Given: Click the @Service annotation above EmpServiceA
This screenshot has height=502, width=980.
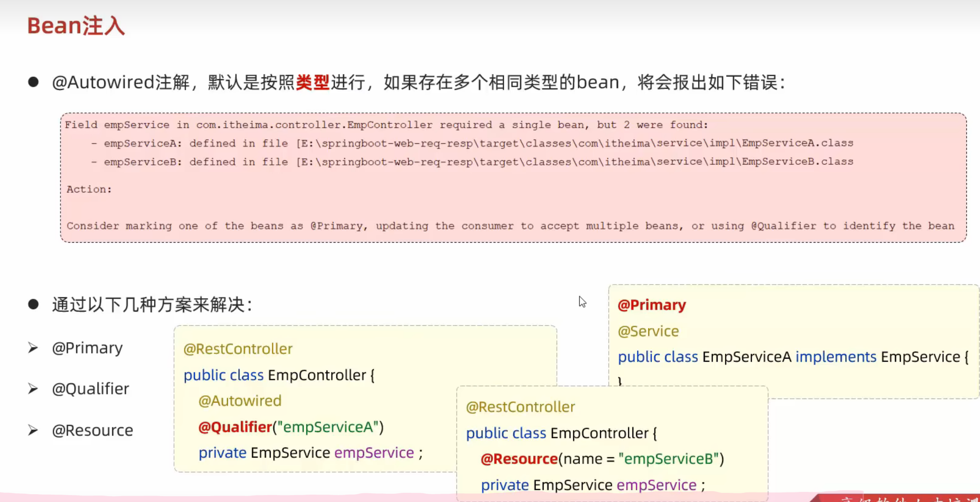Looking at the screenshot, I should [648, 331].
